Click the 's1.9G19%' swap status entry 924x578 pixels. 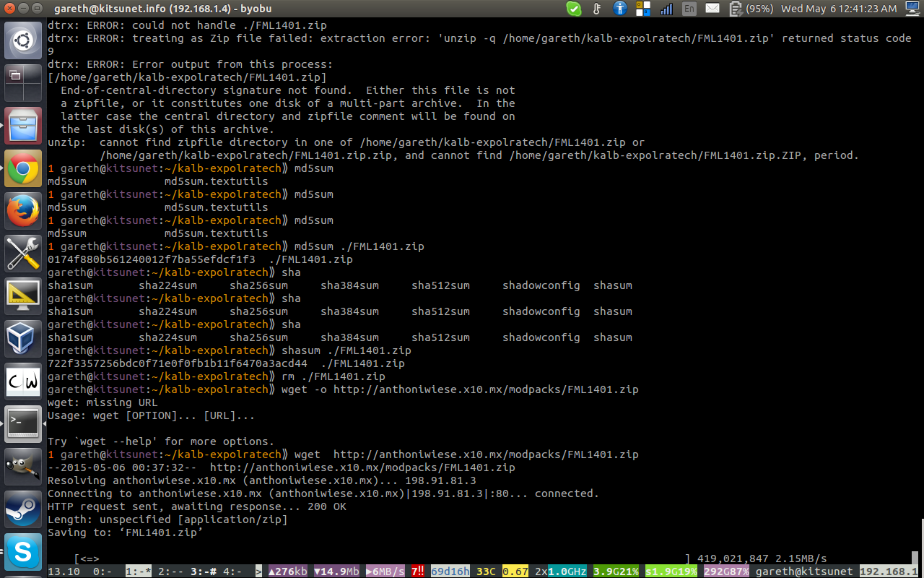[x=671, y=571]
